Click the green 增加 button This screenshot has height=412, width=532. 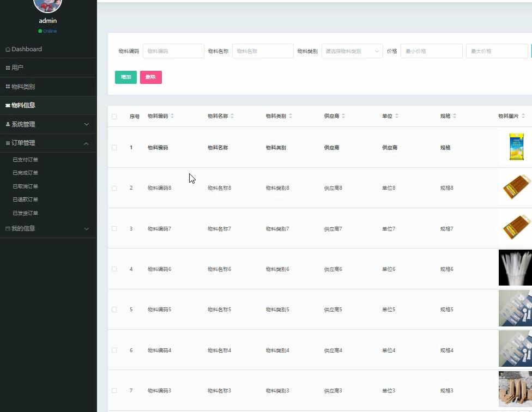tap(126, 77)
